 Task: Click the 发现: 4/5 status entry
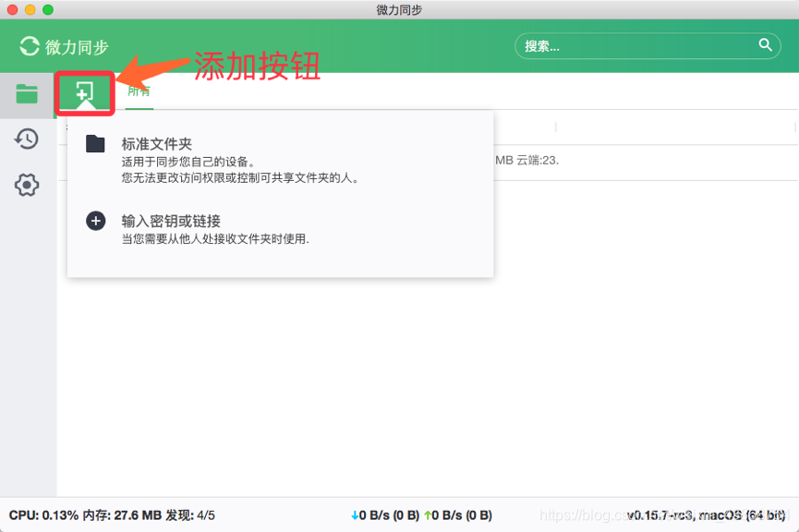(190, 515)
